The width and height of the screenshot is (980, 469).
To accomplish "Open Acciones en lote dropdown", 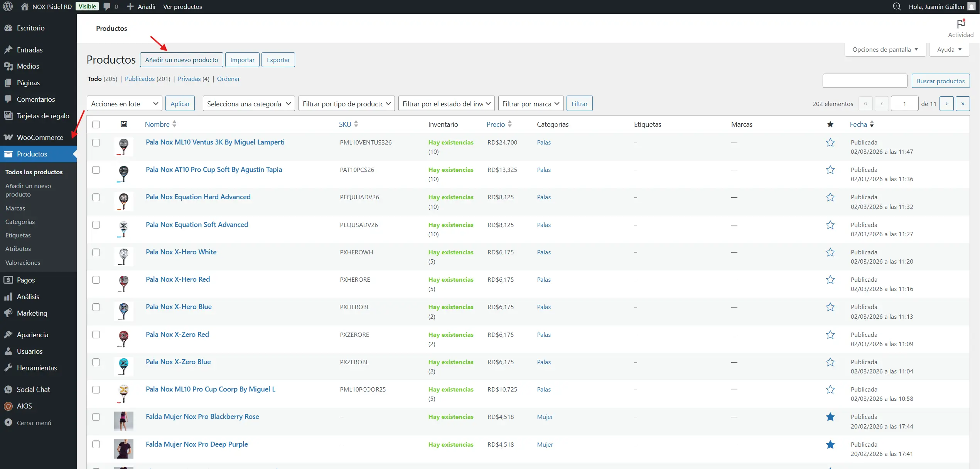I will (124, 104).
